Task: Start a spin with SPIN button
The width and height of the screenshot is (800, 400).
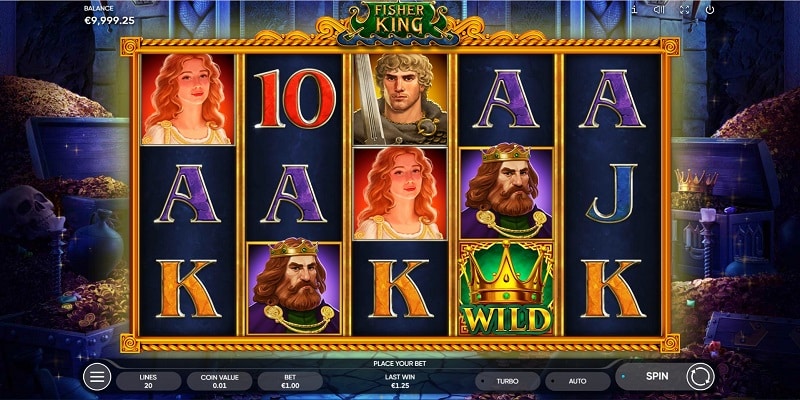Action: click(x=657, y=377)
